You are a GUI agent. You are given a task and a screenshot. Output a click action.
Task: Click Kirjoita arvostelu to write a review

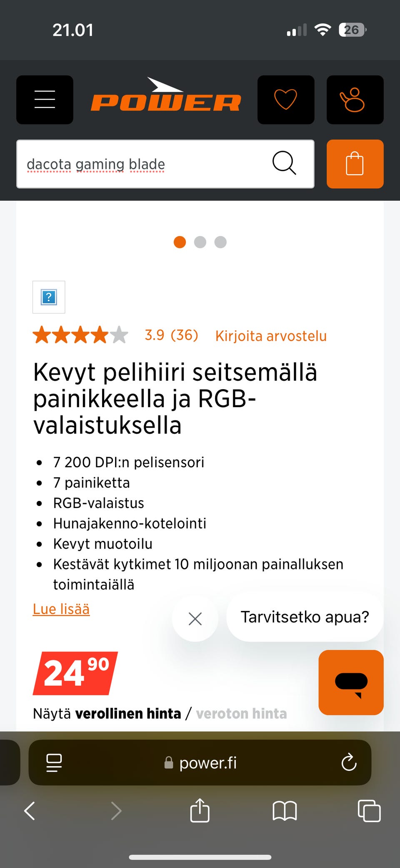pyautogui.click(x=271, y=335)
